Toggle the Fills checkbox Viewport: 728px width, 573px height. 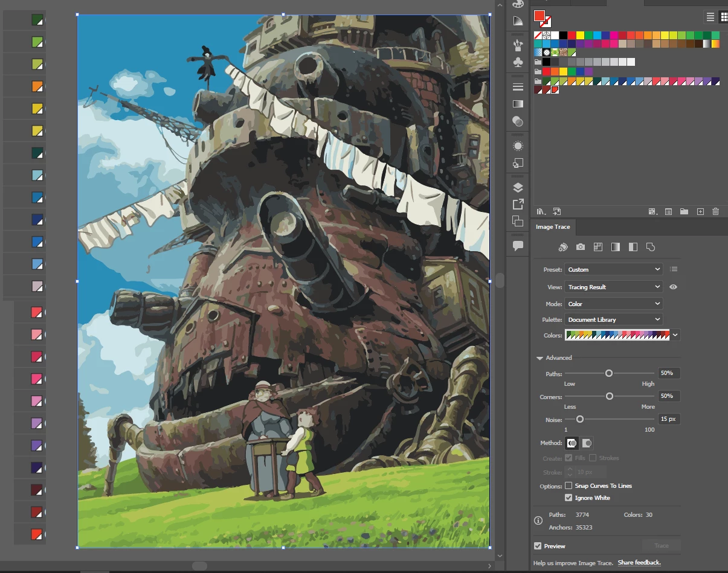pos(569,458)
